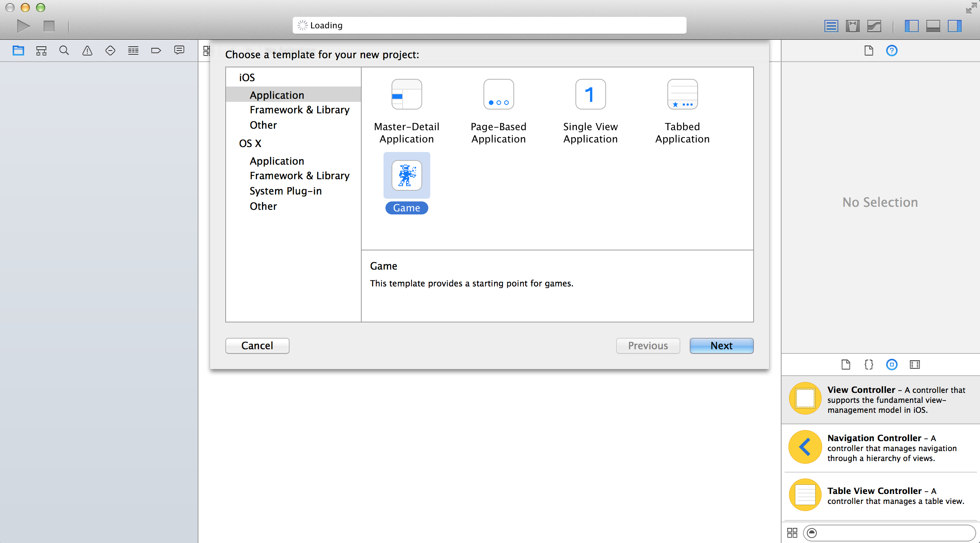Open the Breakpoint navigator tag icon

click(156, 51)
